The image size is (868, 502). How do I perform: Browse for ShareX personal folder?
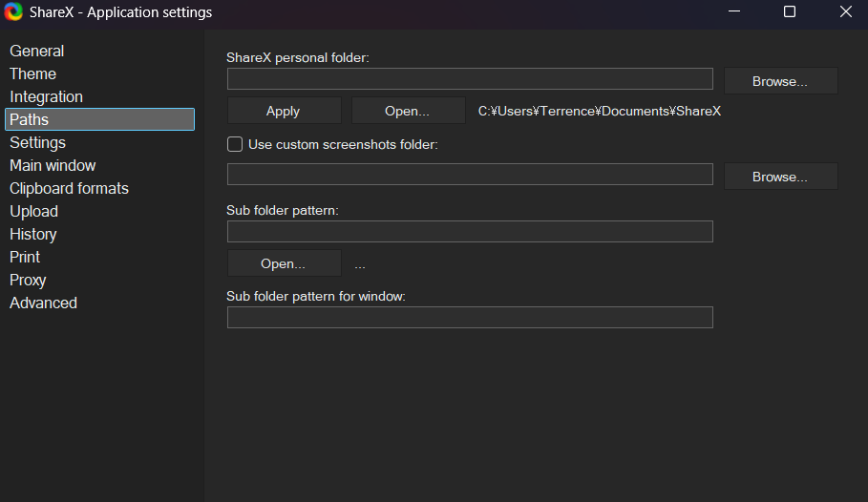(x=780, y=81)
